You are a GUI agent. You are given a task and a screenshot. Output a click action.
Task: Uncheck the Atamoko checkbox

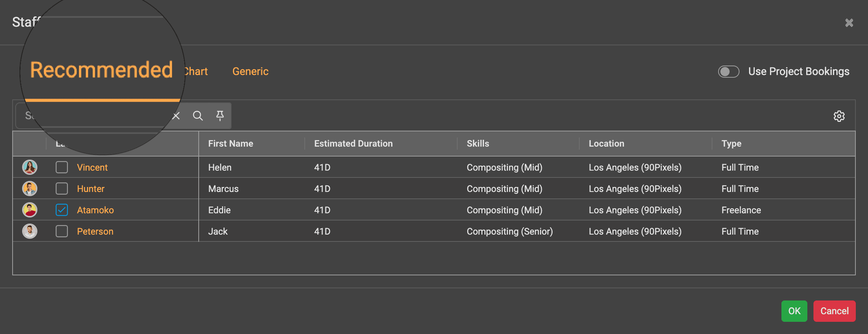pyautogui.click(x=62, y=210)
